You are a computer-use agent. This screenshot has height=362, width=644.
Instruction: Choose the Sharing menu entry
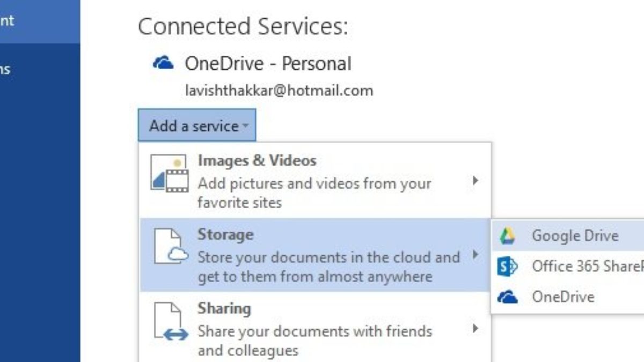coord(314,329)
